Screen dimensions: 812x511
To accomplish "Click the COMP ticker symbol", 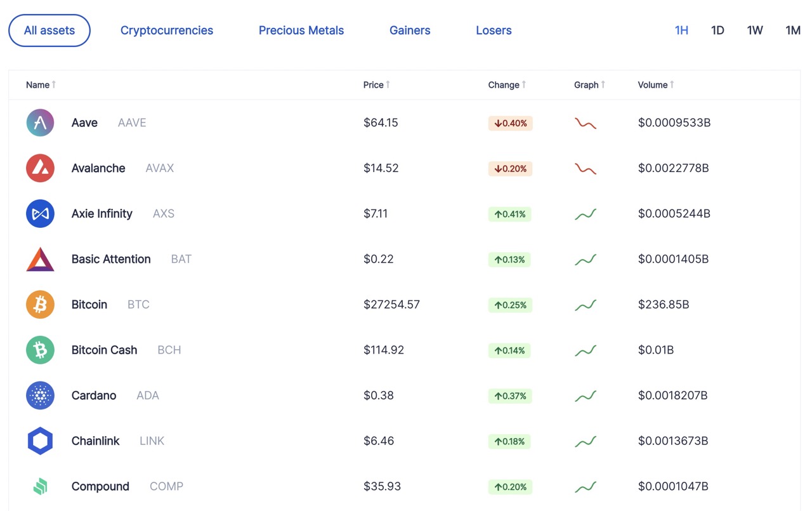I will pyautogui.click(x=167, y=487).
